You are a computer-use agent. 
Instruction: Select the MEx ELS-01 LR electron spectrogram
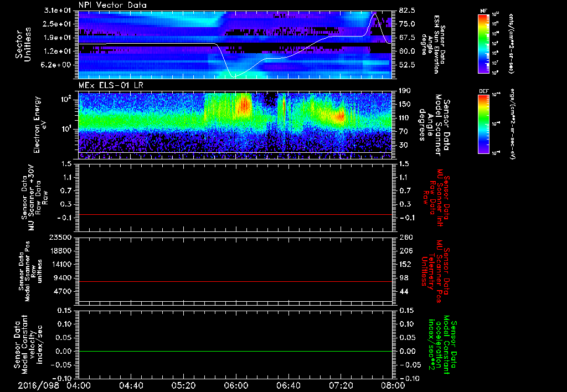pos(235,125)
